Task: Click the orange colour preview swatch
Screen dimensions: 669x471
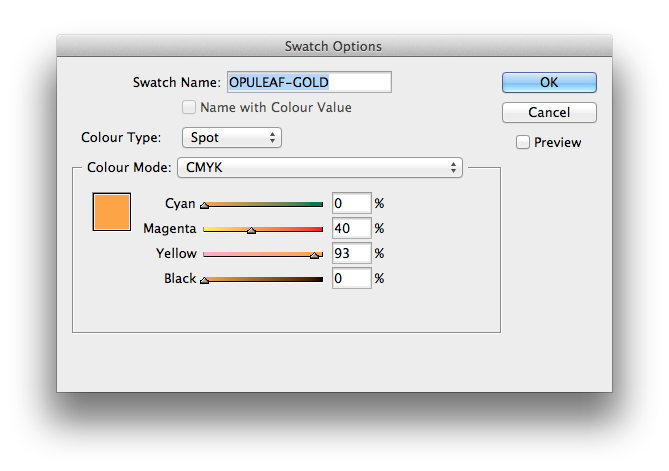Action: click(x=112, y=212)
